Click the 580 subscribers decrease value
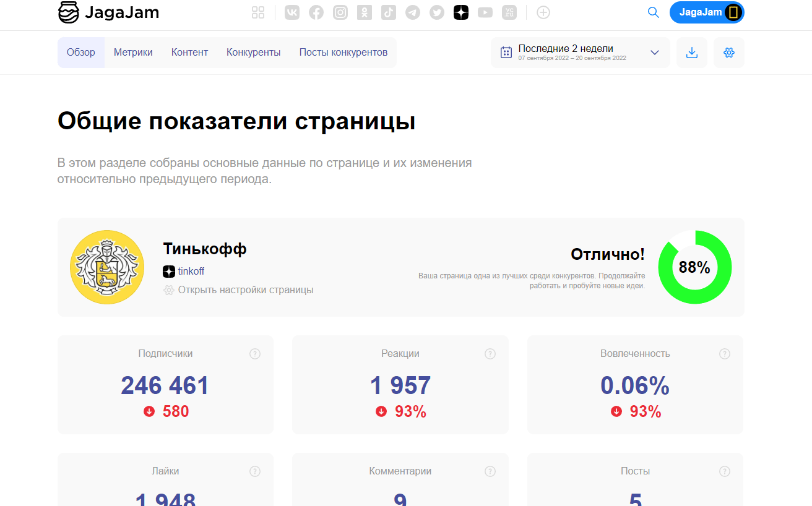 click(176, 412)
